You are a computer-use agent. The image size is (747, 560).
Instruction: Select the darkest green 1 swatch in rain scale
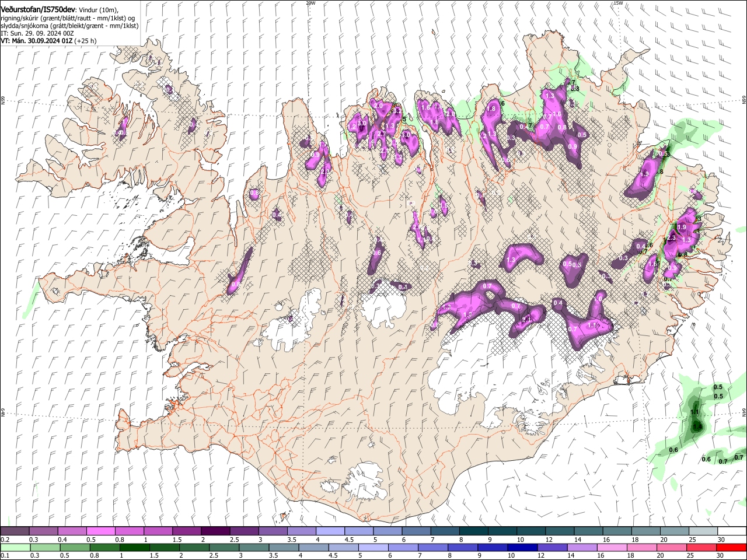(134, 547)
